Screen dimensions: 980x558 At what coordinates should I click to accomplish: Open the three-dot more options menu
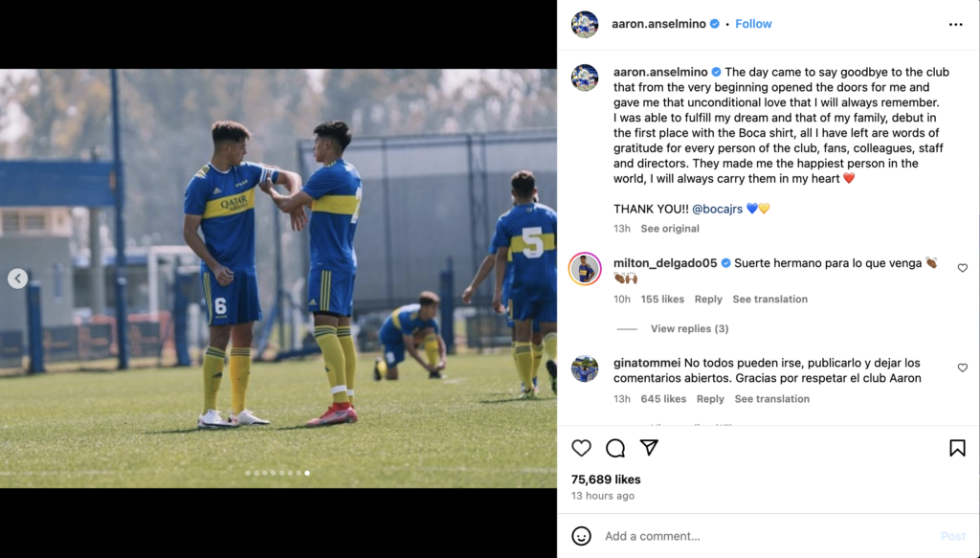(x=956, y=24)
